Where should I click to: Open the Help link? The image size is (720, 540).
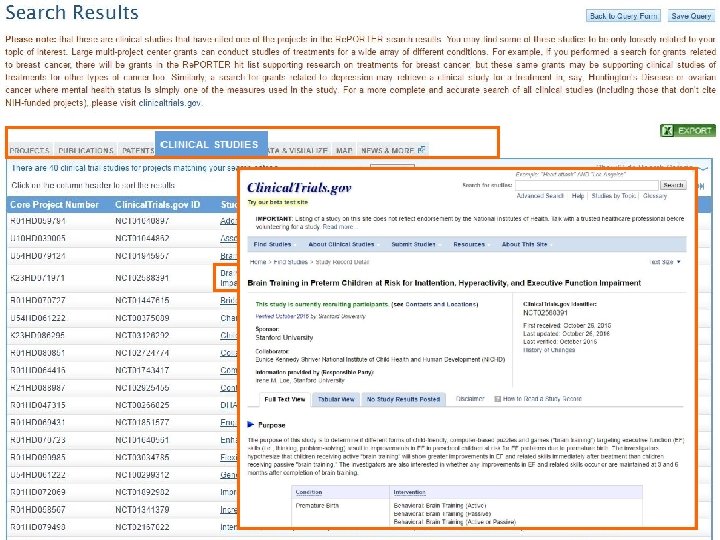[x=578, y=196]
